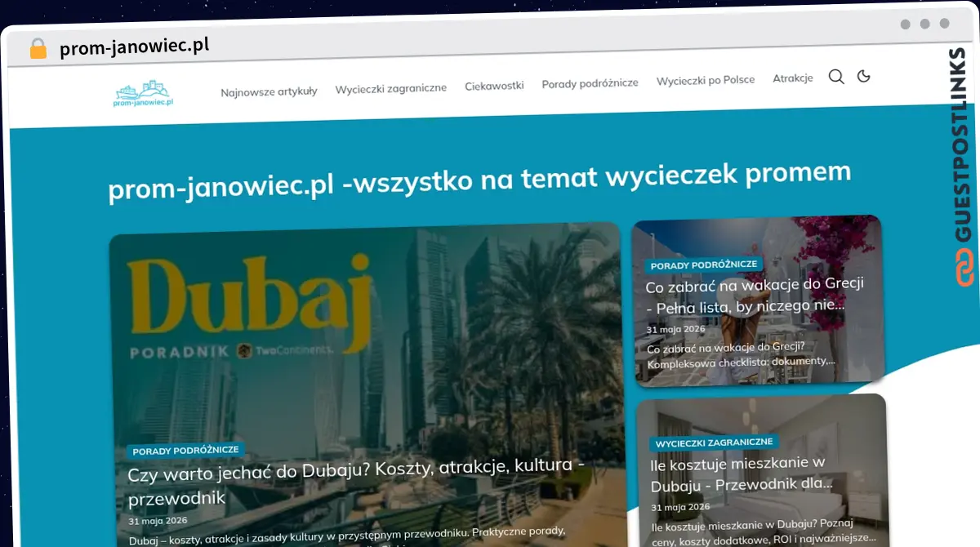Screen dimensions: 980x547
Task: Click PORADY PODRÓŻNICZE tag on Grecja card
Action: tap(704, 265)
